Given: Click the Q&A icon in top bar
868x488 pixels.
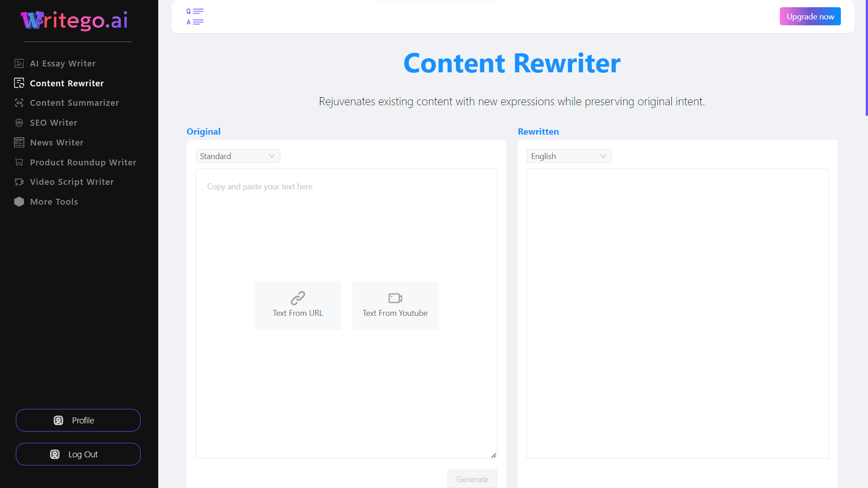Looking at the screenshot, I should tap(195, 17).
